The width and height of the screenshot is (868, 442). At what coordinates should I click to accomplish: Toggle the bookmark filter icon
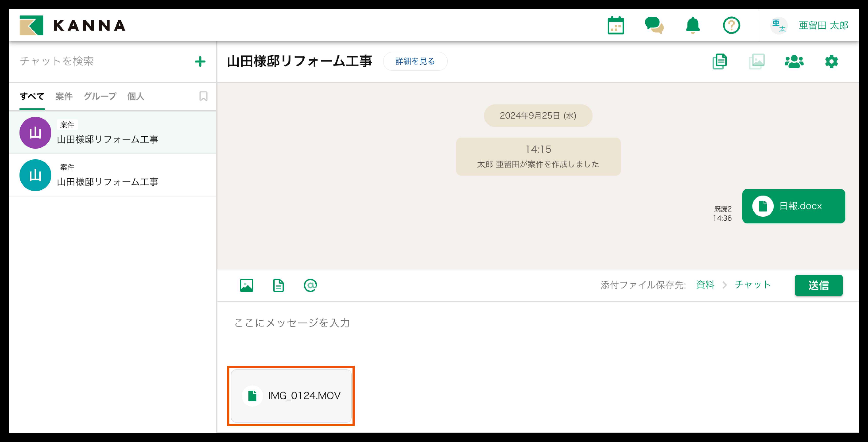click(x=203, y=96)
